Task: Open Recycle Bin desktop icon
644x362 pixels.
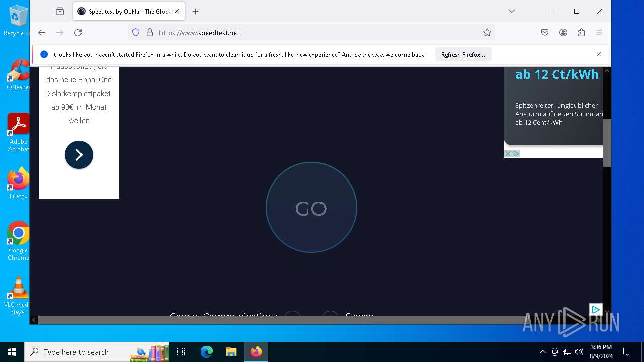Action: click(17, 20)
